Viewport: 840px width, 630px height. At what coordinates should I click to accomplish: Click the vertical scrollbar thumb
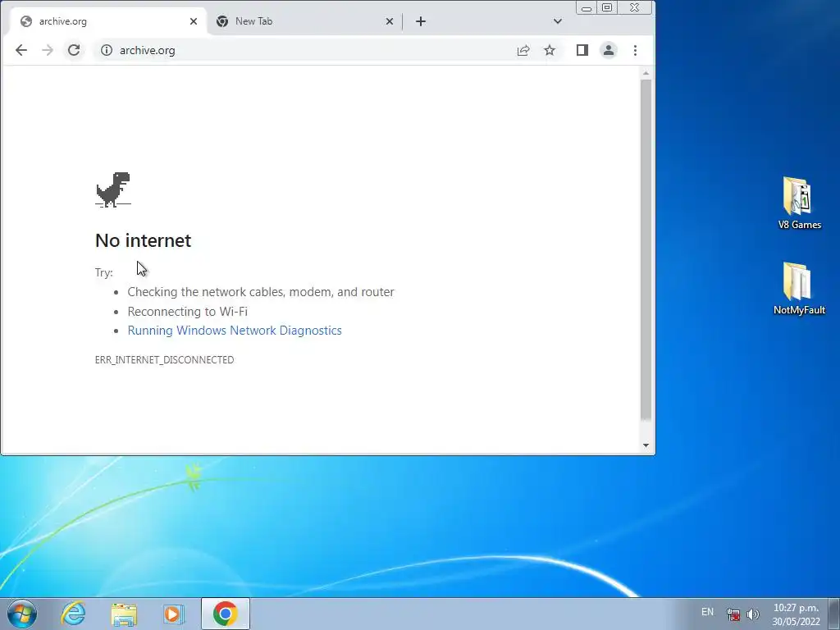click(x=646, y=249)
